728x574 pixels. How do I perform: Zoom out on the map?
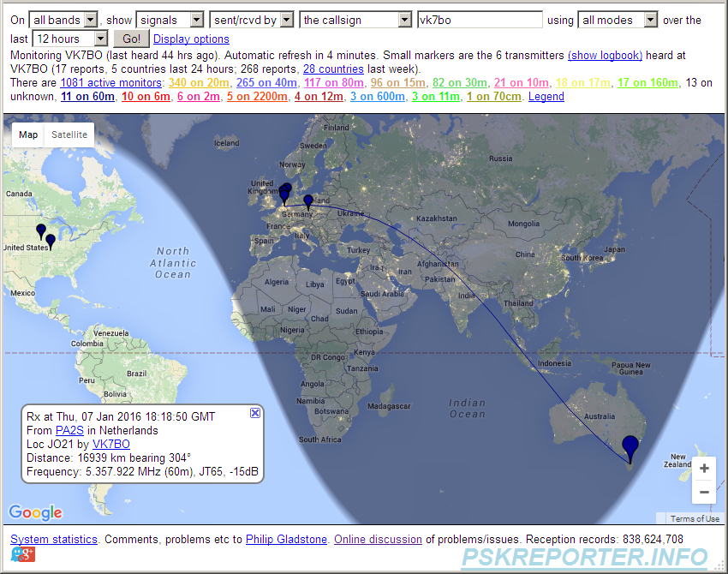[x=704, y=492]
